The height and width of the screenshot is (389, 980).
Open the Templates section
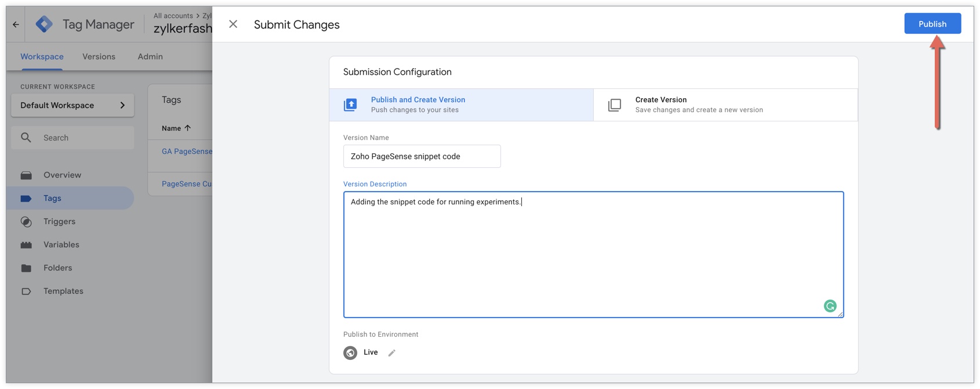pyautogui.click(x=63, y=291)
